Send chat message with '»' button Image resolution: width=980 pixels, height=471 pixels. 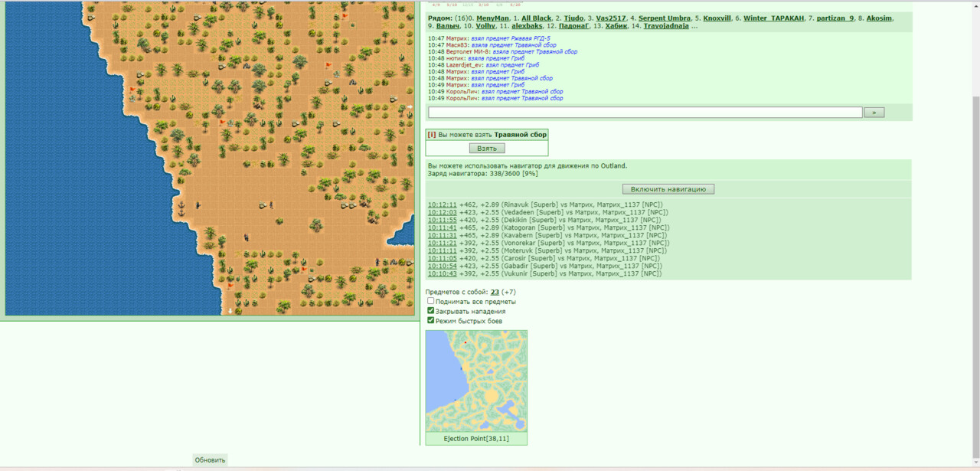tap(874, 113)
